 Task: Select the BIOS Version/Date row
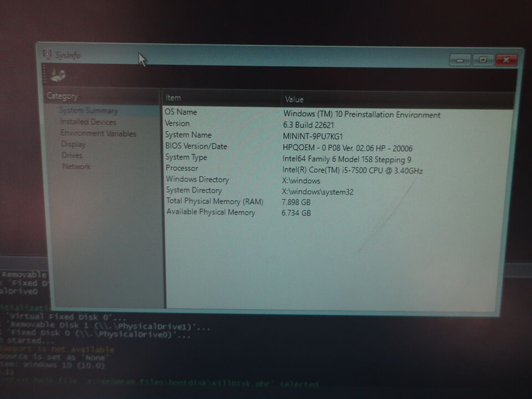point(196,146)
